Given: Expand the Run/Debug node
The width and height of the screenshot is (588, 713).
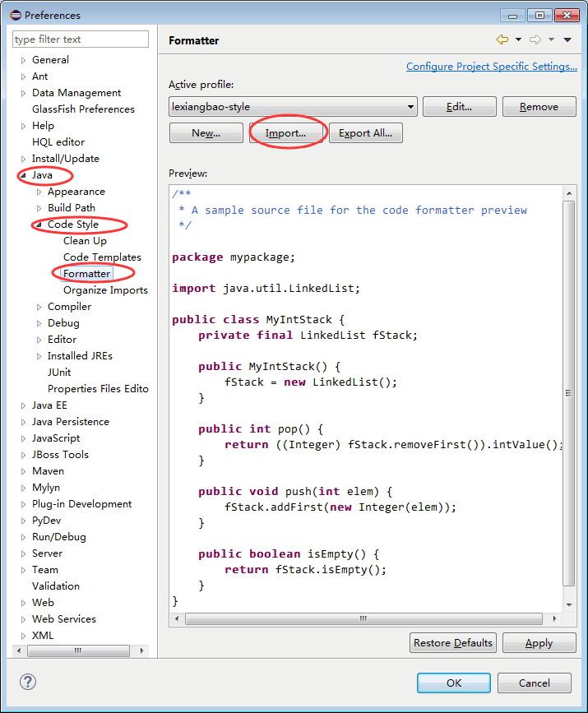Looking at the screenshot, I should pyautogui.click(x=23, y=538).
